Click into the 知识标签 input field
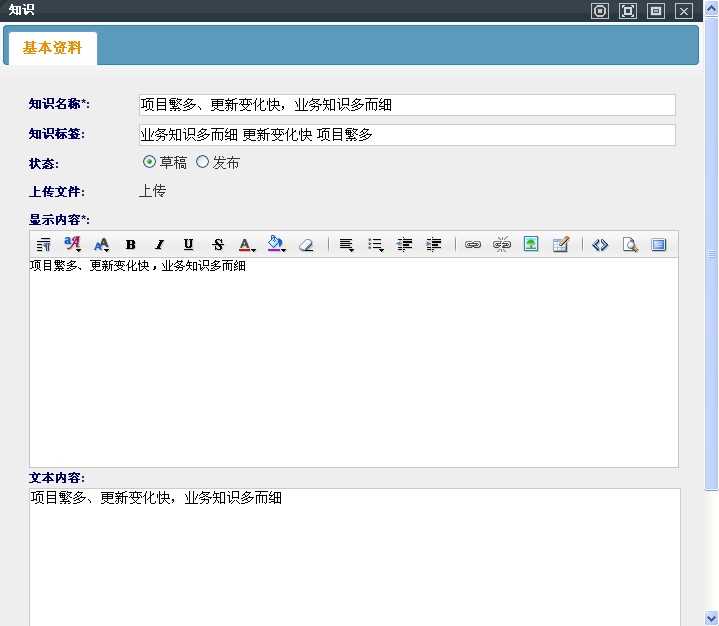 point(407,135)
